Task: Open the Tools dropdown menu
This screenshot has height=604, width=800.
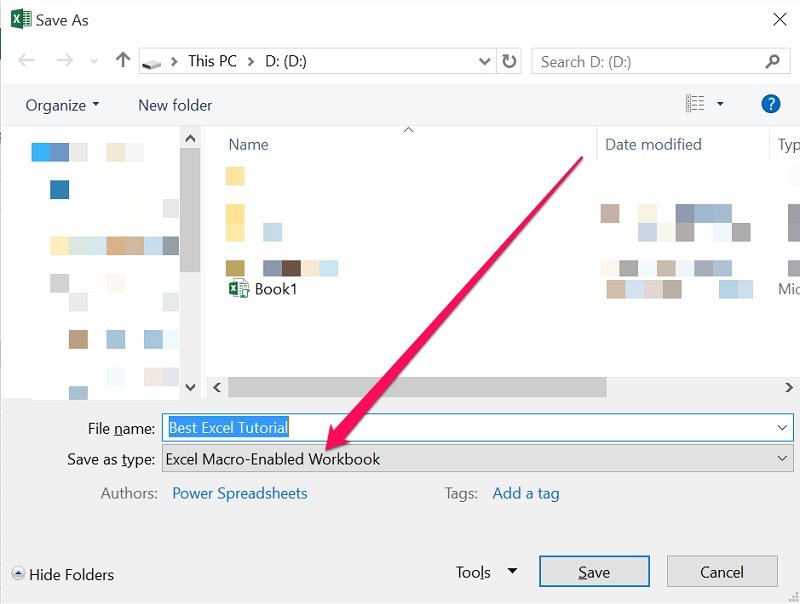Action: [x=486, y=572]
